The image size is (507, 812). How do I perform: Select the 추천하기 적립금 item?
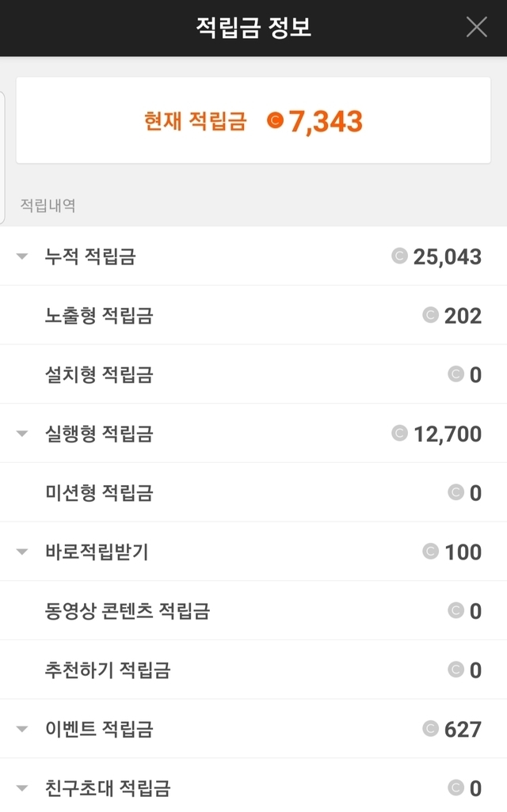click(x=108, y=670)
